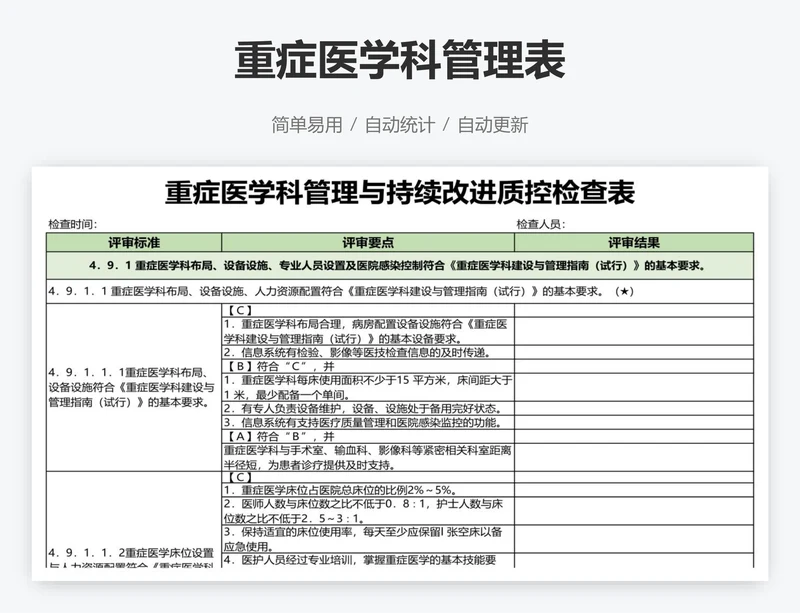This screenshot has height=613, width=800.
Task: Click cell 重症医学科与手术室、输血科、影像科
Action: tap(368, 457)
